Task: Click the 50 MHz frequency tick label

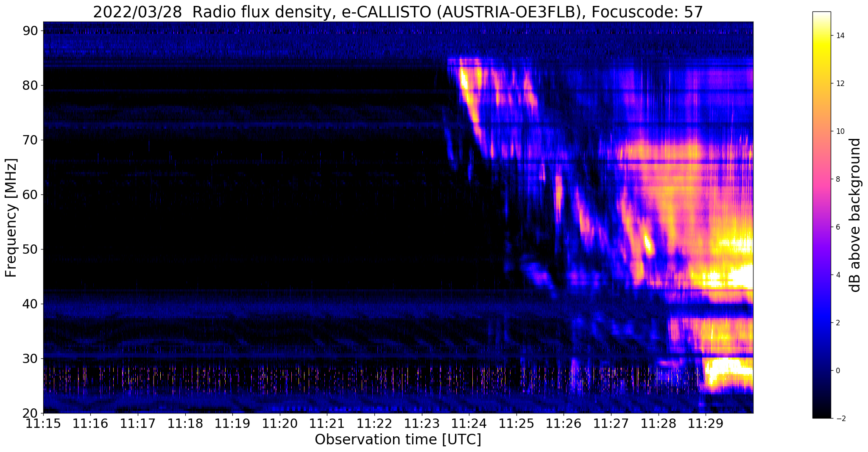Action: point(31,249)
